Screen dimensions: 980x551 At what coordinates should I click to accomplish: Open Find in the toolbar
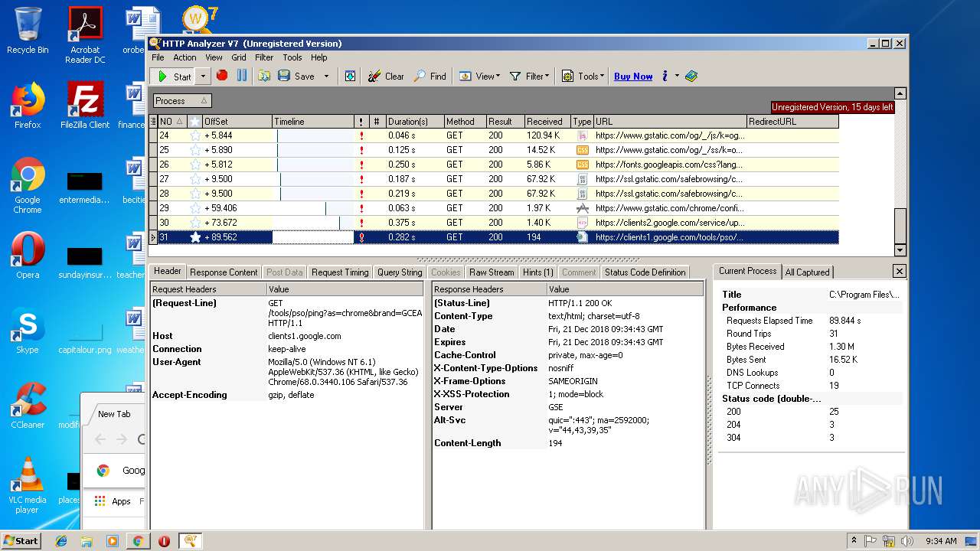pyautogui.click(x=430, y=77)
